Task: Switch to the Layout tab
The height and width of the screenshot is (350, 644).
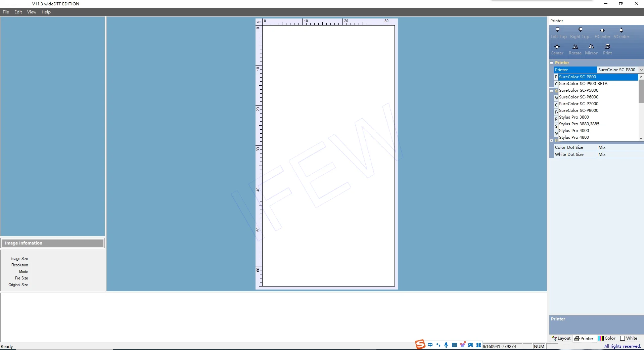Action: coord(561,338)
